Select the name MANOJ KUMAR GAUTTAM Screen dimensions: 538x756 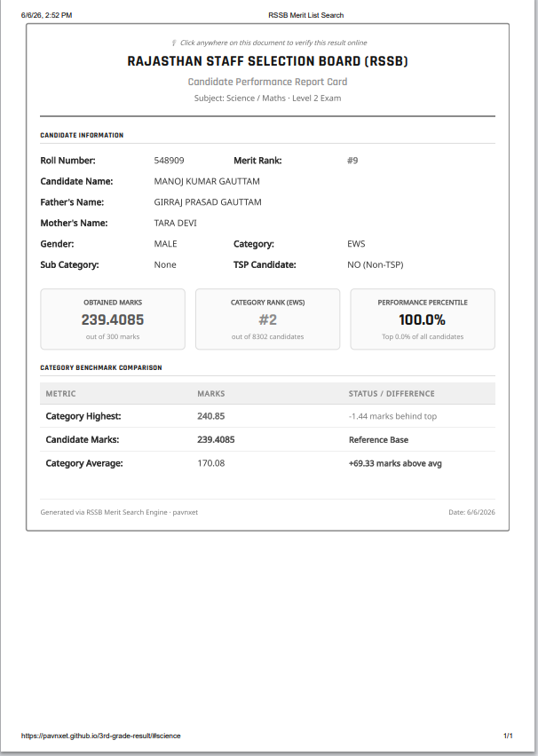click(x=207, y=181)
